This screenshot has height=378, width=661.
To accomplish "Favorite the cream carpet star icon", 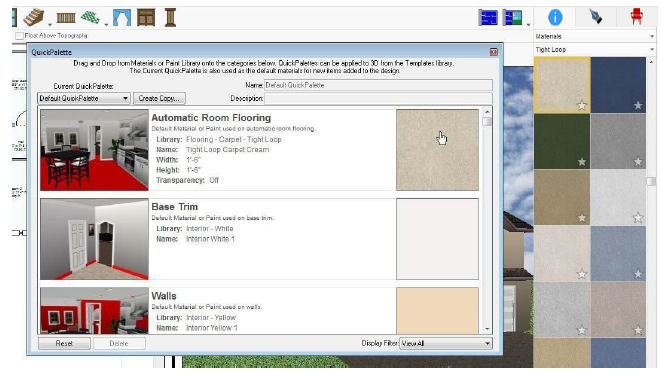I will click(582, 105).
